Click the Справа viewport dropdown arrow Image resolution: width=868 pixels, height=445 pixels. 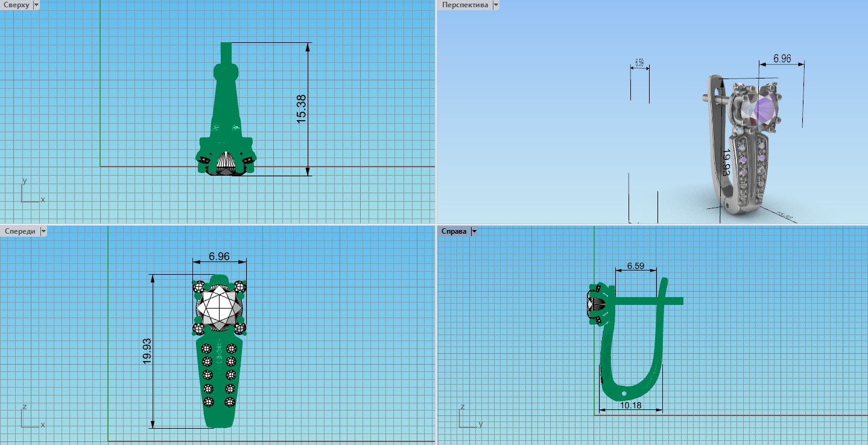point(474,231)
